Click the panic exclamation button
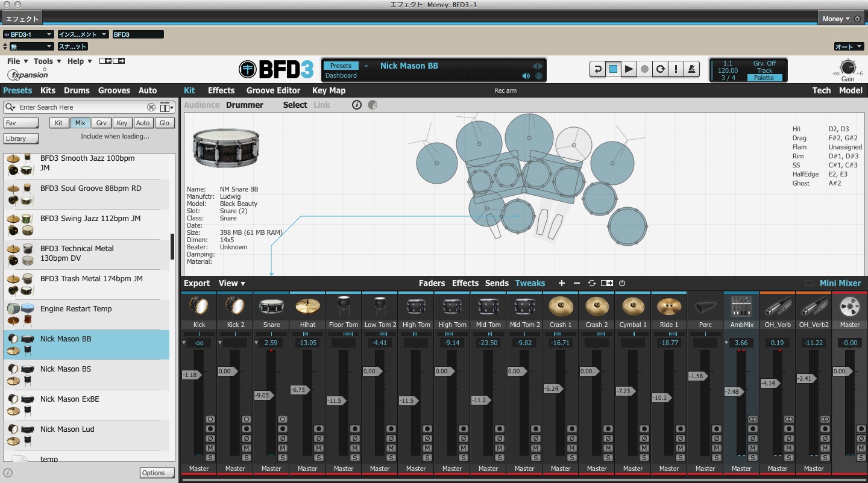 coord(676,69)
